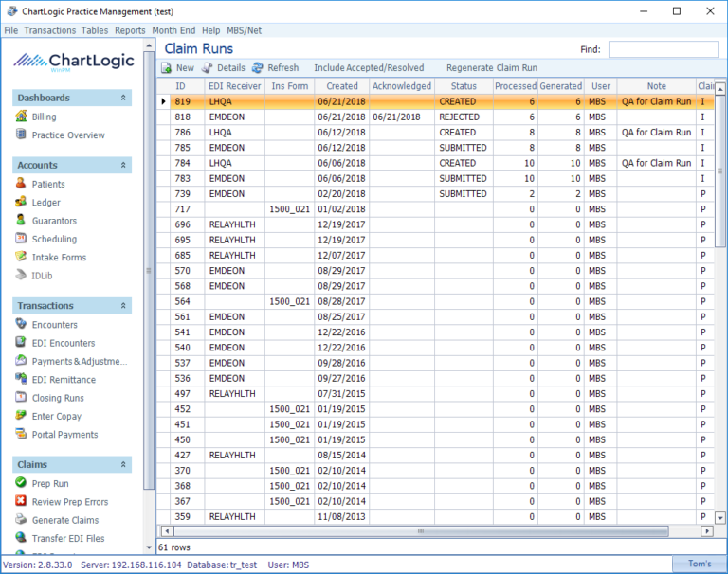Click sidebar scroll-up arrow
Viewport: 728px width, 574px height.
click(x=149, y=45)
